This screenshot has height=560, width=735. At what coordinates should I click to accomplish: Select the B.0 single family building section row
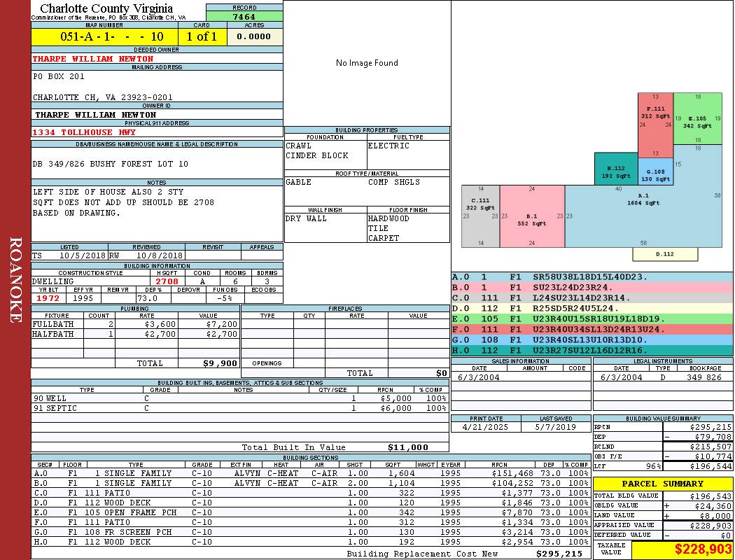311,483
